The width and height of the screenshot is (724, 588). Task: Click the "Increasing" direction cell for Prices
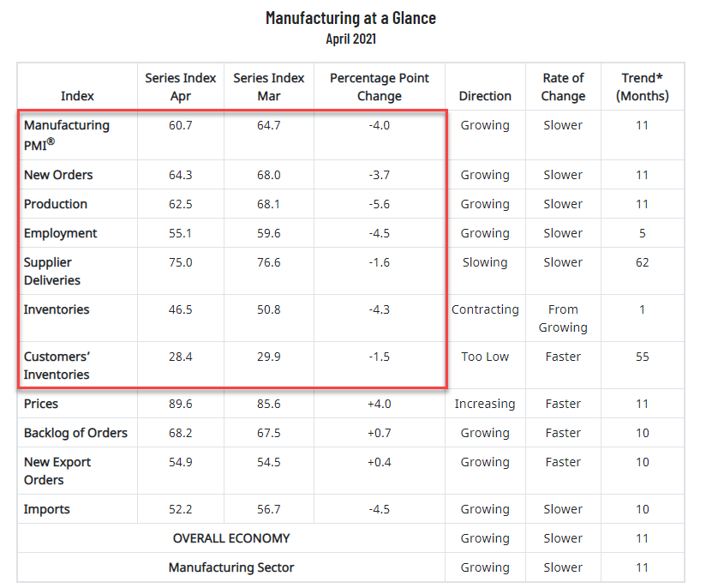pos(485,404)
